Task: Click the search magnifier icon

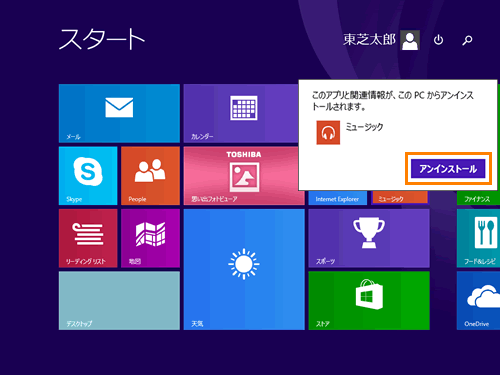Action: coord(467,40)
